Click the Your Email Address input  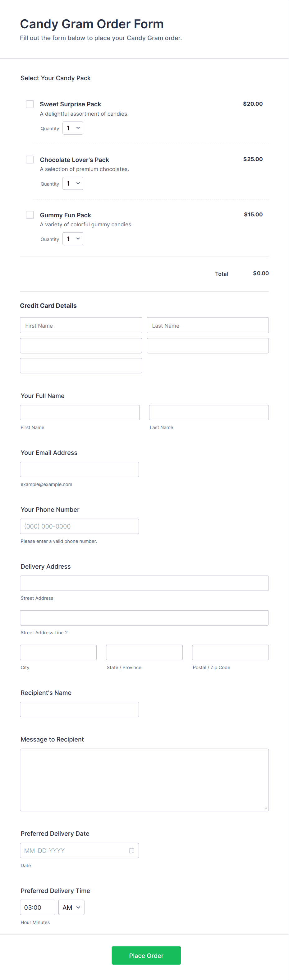tap(80, 469)
